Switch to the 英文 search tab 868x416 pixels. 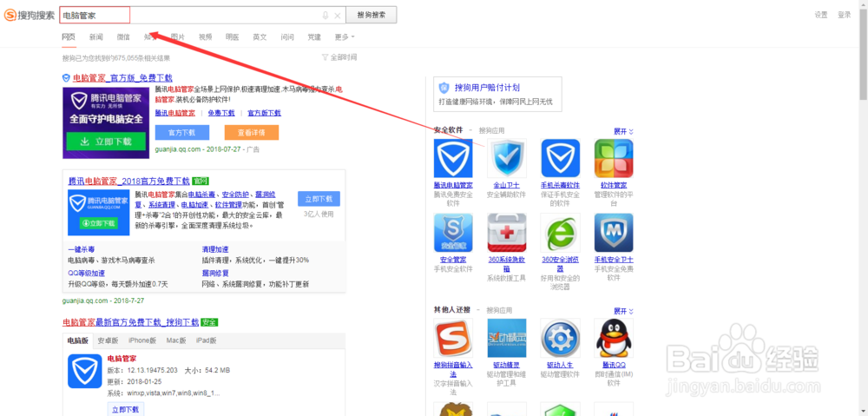click(260, 37)
